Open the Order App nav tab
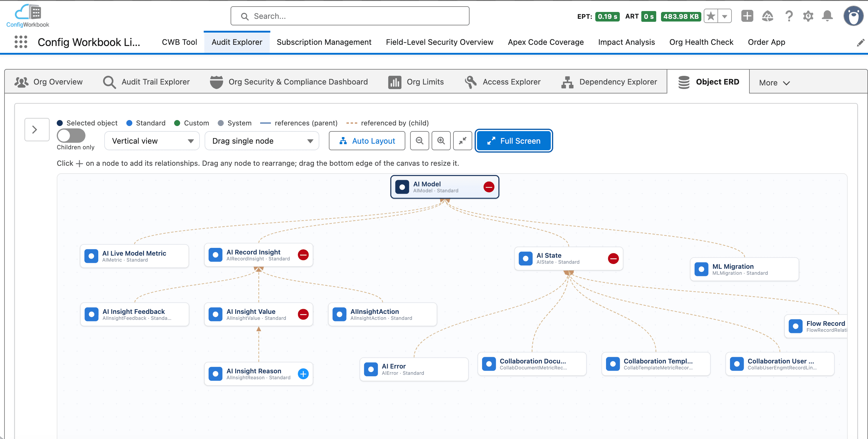Viewport: 868px width, 439px height. (766, 42)
